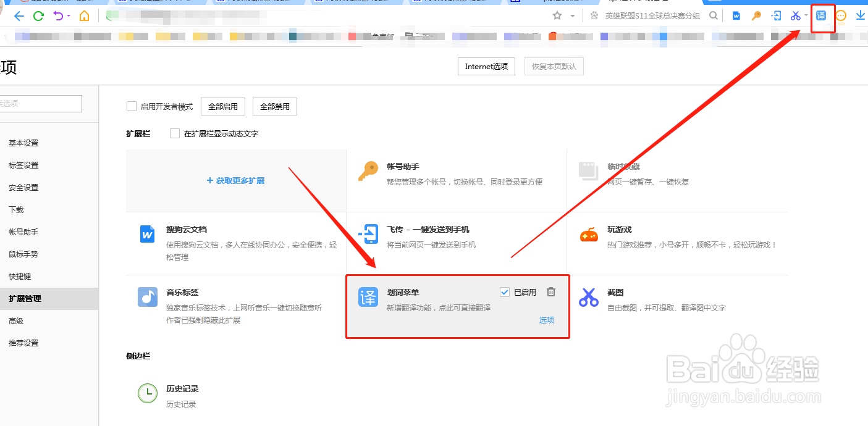Click the 获取更多扩展 link
Viewport: 868px width, 426px height.
click(x=235, y=181)
